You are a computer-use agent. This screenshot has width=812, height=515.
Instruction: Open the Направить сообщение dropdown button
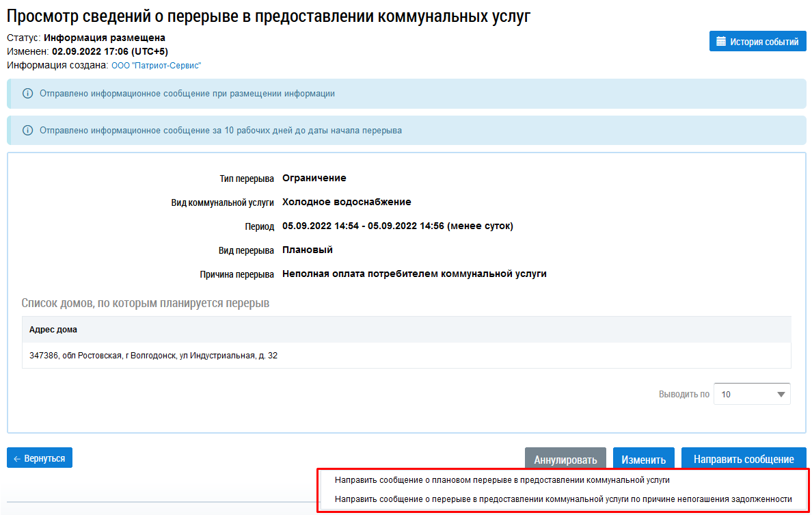(743, 460)
